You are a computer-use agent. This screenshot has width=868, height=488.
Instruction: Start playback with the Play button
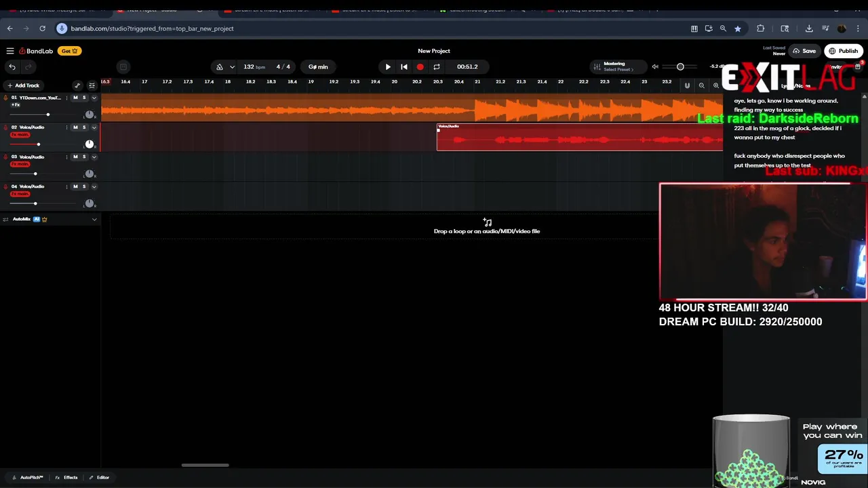coord(388,67)
